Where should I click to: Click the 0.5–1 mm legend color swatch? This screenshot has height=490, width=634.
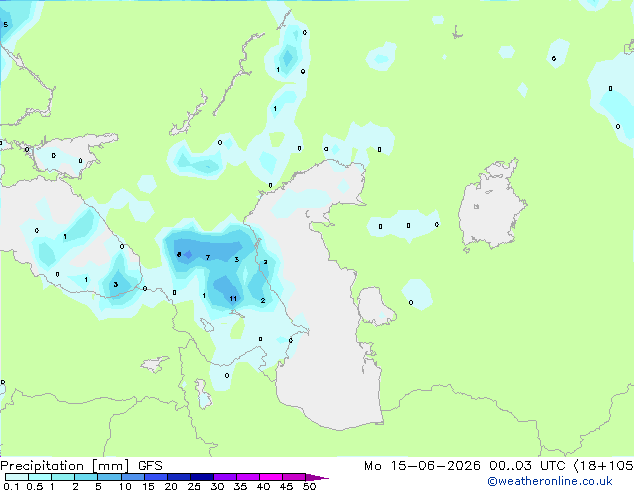tap(40, 477)
